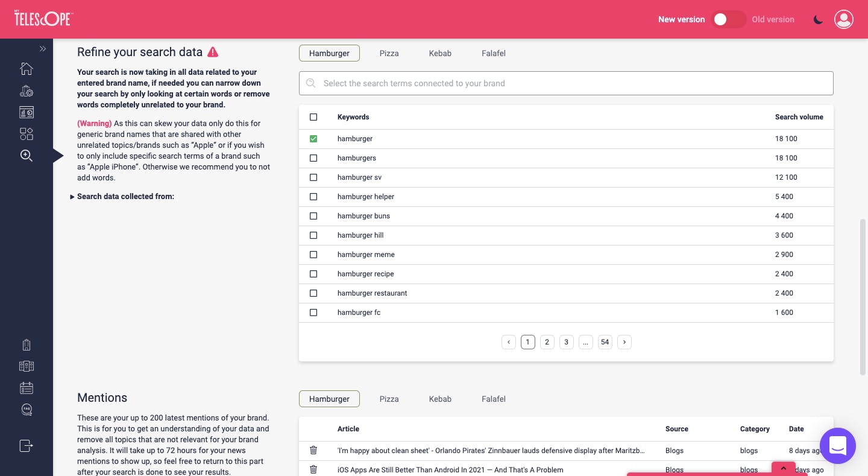Check the hamburger recipe checkbox
This screenshot has height=476, width=868.
coord(313,274)
